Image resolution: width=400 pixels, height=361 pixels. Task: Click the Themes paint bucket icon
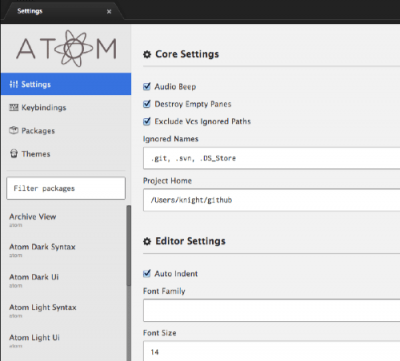tap(14, 154)
